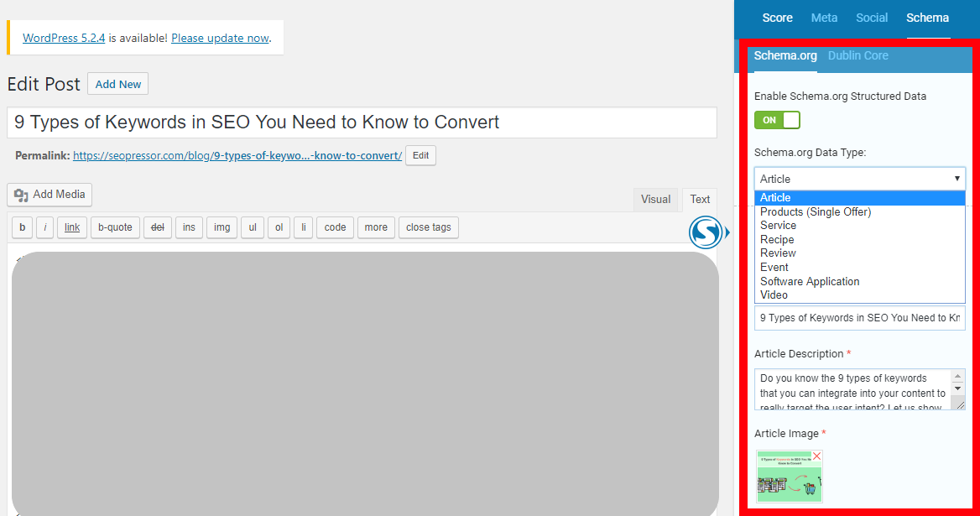Click the Article Image thumbnail
This screenshot has height=516, width=980.
[789, 477]
